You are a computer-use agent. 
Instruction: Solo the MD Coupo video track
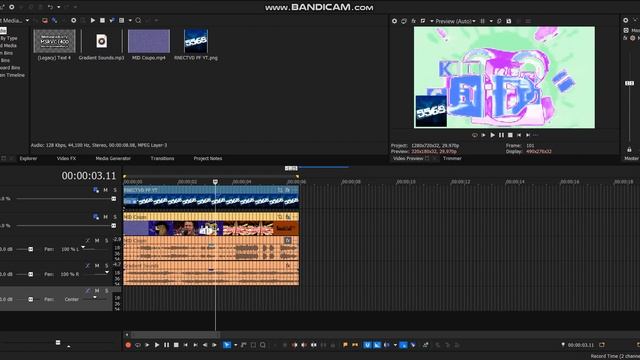click(x=115, y=217)
